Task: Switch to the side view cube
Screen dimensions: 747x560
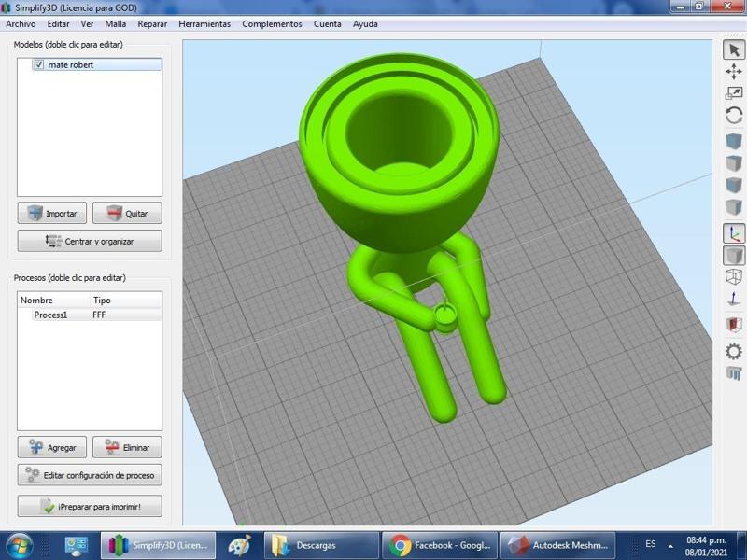Action: coord(734,207)
